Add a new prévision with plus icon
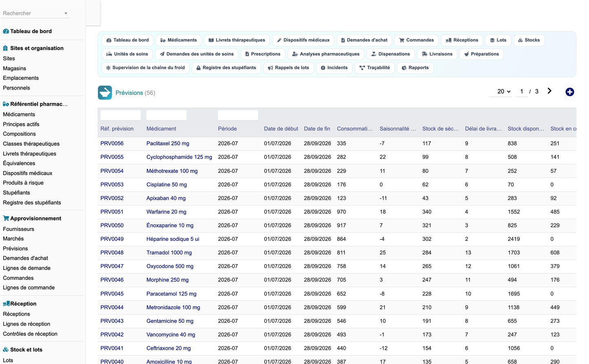 pyautogui.click(x=570, y=92)
